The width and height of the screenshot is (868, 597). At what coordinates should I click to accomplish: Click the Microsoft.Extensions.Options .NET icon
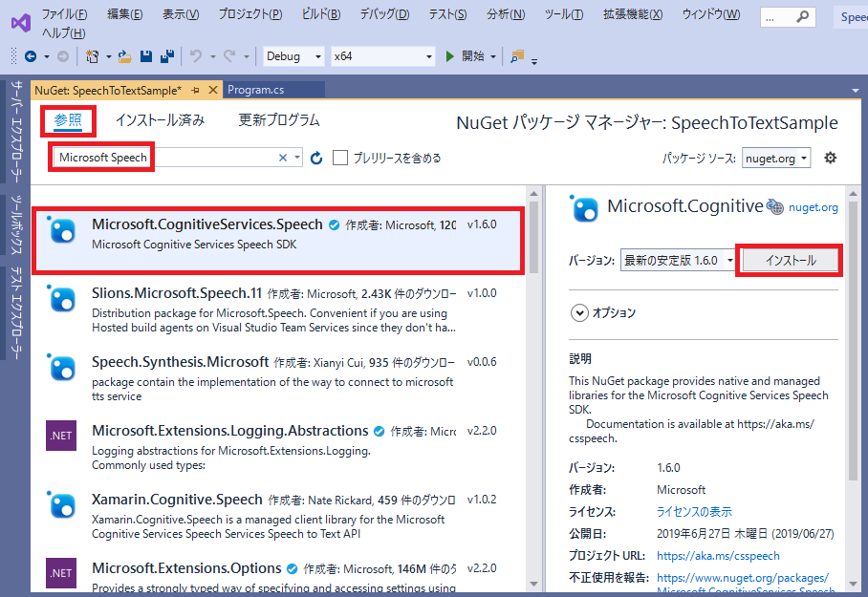[x=61, y=573]
